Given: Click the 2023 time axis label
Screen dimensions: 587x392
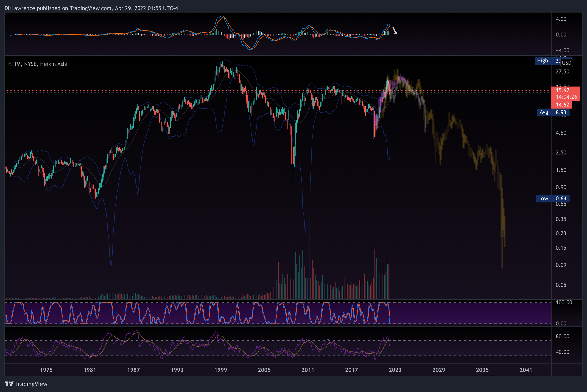Looking at the screenshot, I should (x=395, y=370).
